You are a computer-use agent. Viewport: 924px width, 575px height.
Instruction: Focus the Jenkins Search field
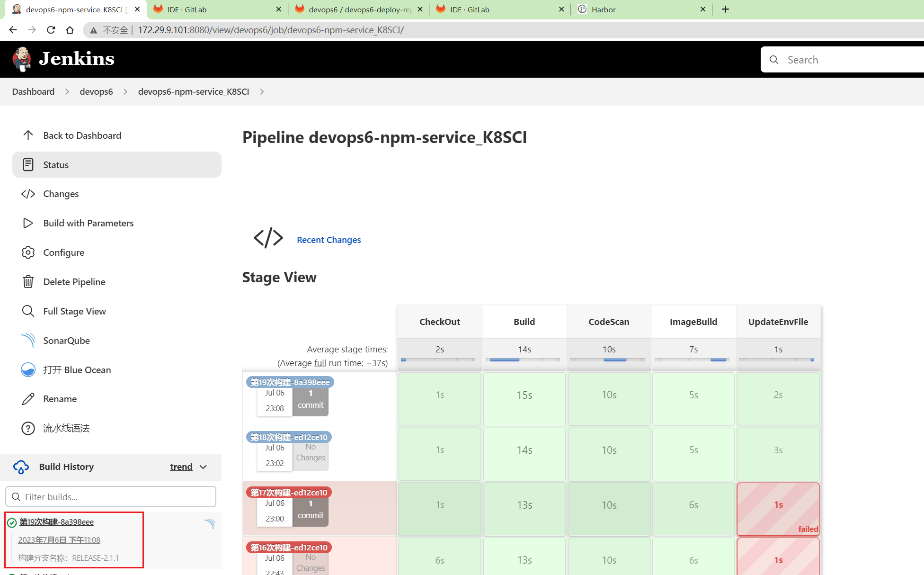(843, 60)
